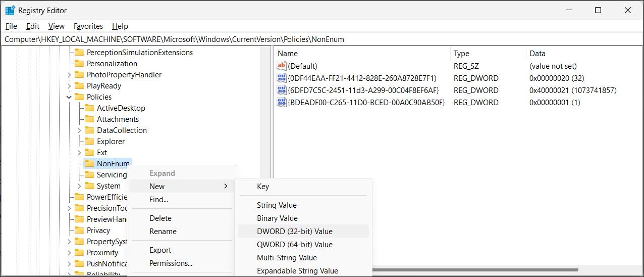Select the PushNotifications folder icon
Image resolution: width=644 pixels, height=277 pixels.
click(x=79, y=263)
